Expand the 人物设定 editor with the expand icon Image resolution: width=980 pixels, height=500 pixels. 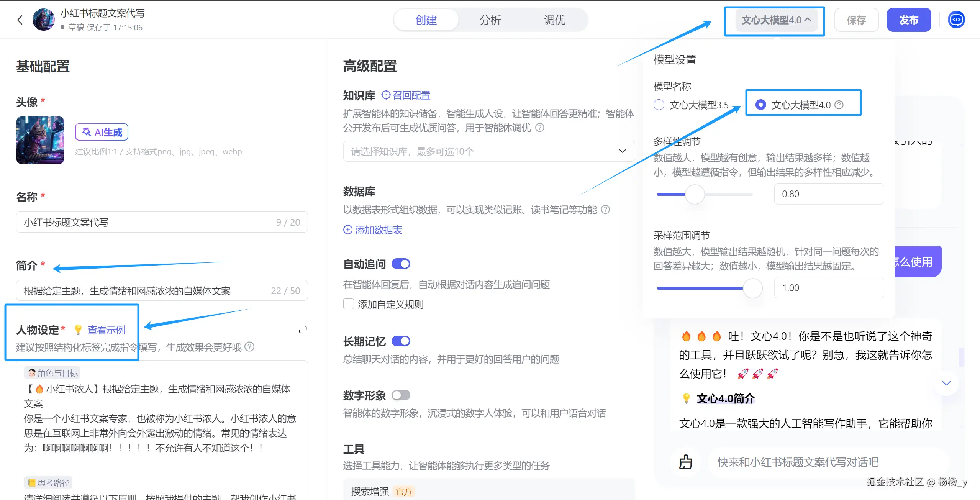click(x=303, y=330)
